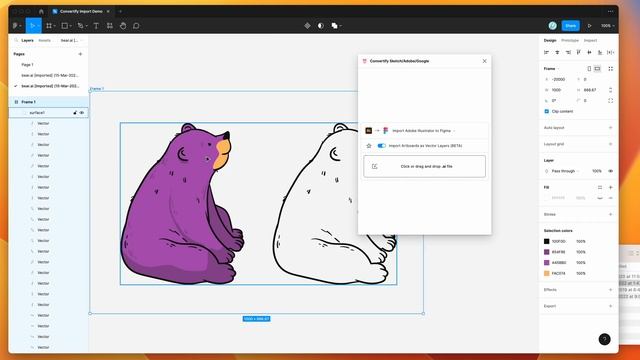Select landscape frame orientation

pyautogui.click(x=597, y=69)
